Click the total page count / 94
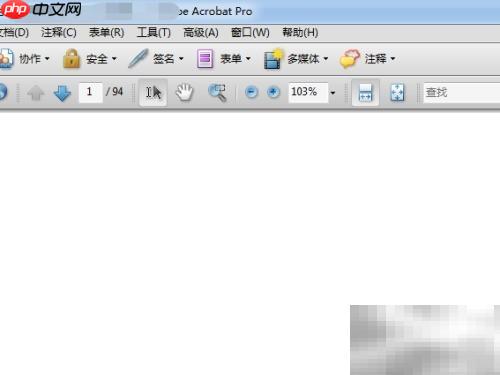The height and width of the screenshot is (375, 500). pyautogui.click(x=114, y=92)
